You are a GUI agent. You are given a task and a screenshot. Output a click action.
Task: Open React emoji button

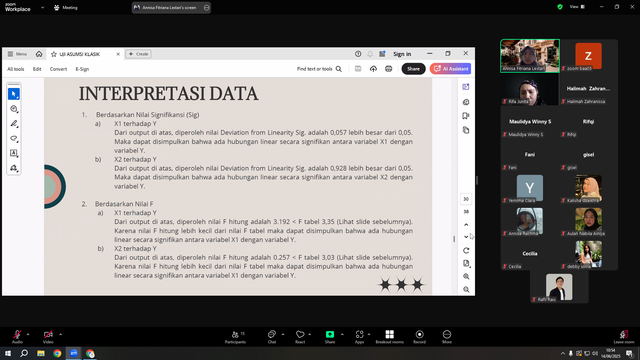300,337
